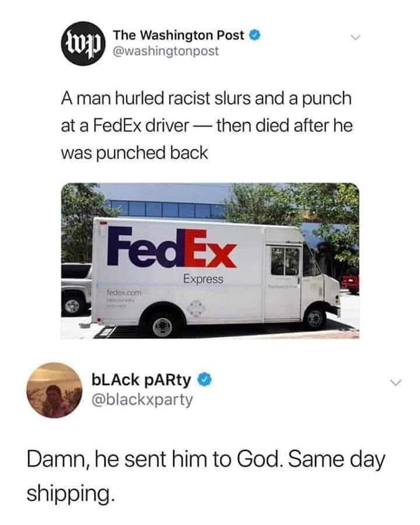This screenshot has width=420, height=525.
Task: Click the bLAck pARty verified badge
Action: (205, 380)
